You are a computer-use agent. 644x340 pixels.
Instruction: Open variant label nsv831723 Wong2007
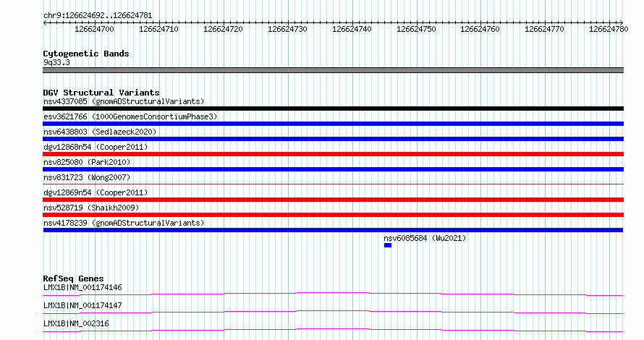click(87, 177)
